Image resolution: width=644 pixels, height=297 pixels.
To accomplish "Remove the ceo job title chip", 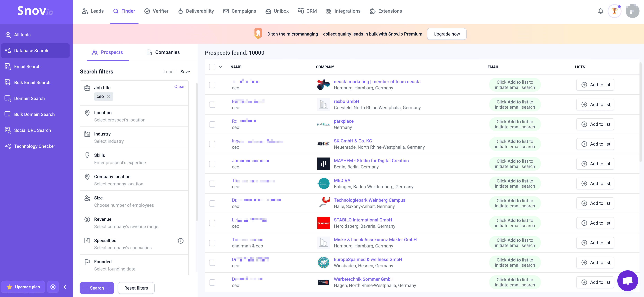I will [x=109, y=96].
